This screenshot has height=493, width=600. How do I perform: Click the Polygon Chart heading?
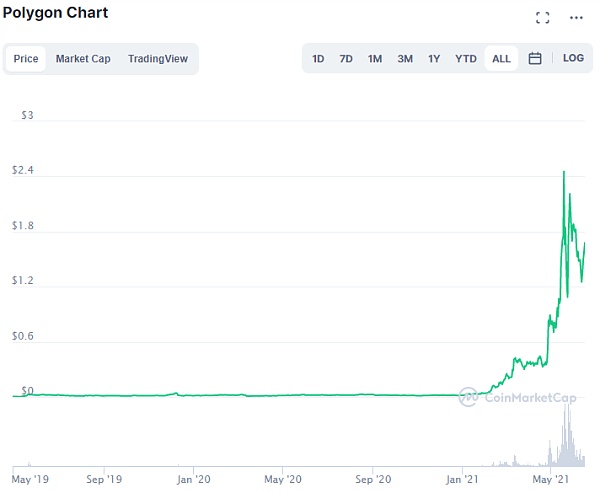point(55,13)
